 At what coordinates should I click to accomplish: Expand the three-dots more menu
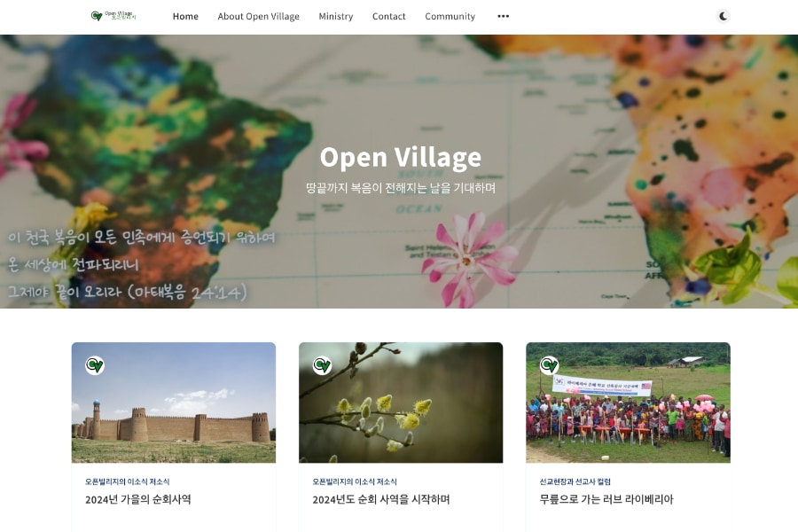point(504,16)
